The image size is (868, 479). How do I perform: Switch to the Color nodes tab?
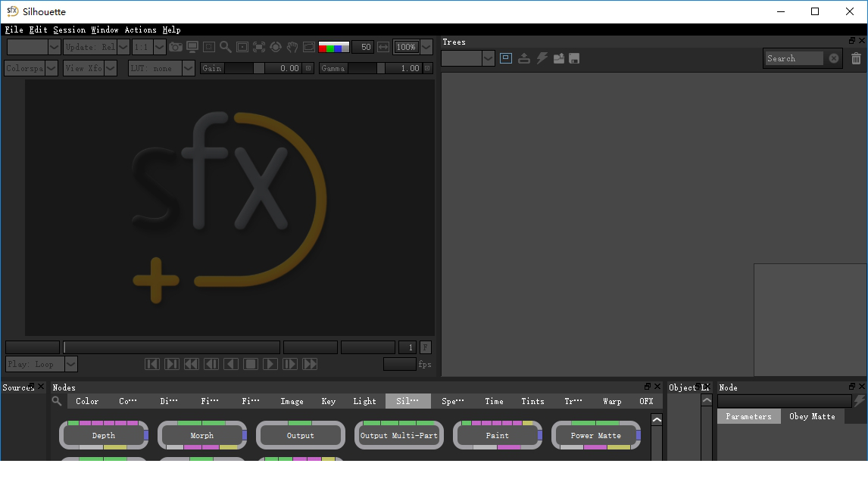click(87, 401)
